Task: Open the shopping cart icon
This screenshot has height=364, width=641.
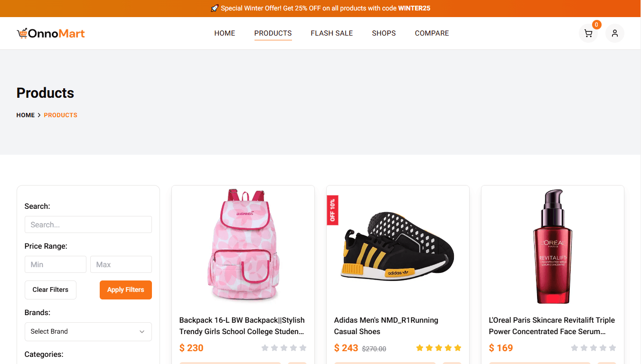Action: (588, 33)
